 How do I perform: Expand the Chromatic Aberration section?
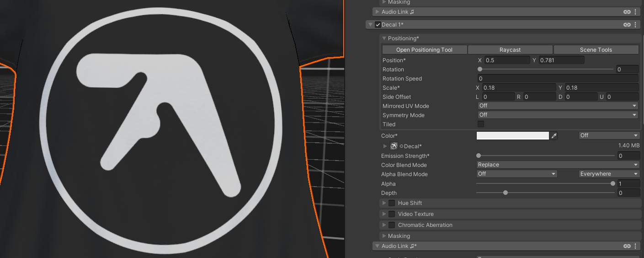point(384,225)
